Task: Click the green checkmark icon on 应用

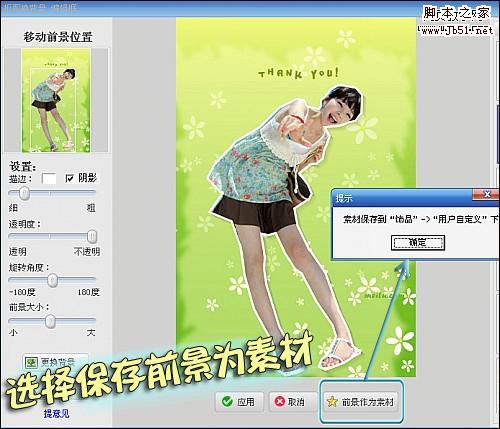Action: point(227,402)
